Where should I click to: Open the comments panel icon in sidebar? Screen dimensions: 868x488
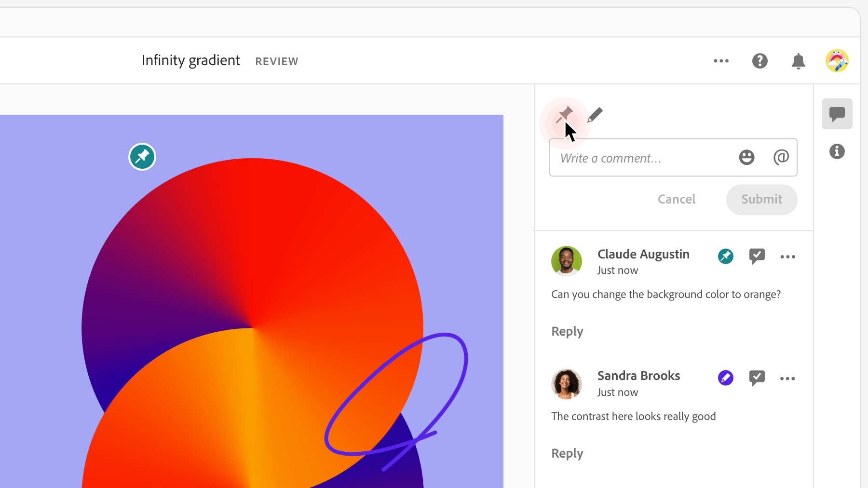pyautogui.click(x=837, y=114)
